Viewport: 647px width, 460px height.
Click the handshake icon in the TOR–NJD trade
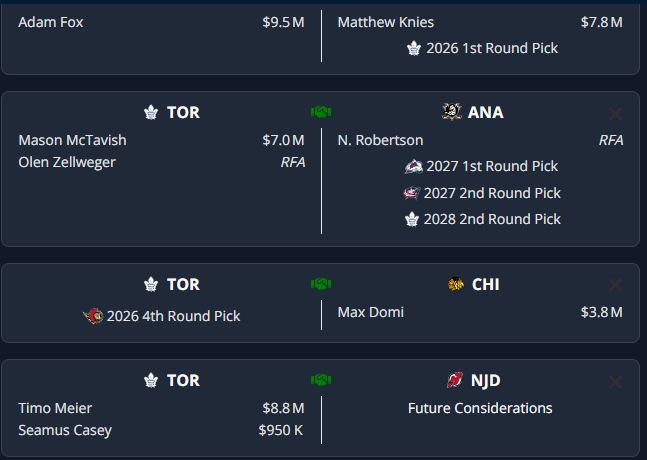[x=321, y=380]
